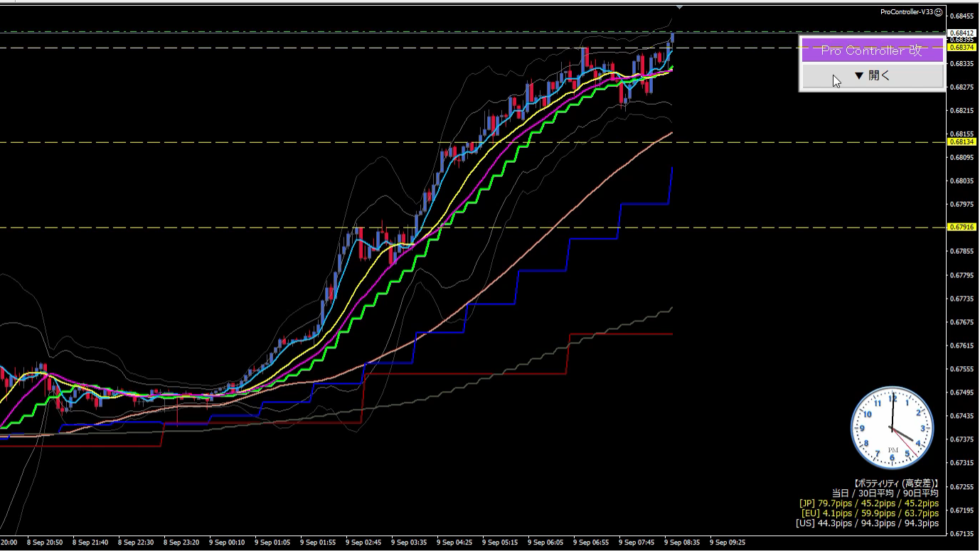Click the 9 Sep 00:10 time label

(228, 542)
